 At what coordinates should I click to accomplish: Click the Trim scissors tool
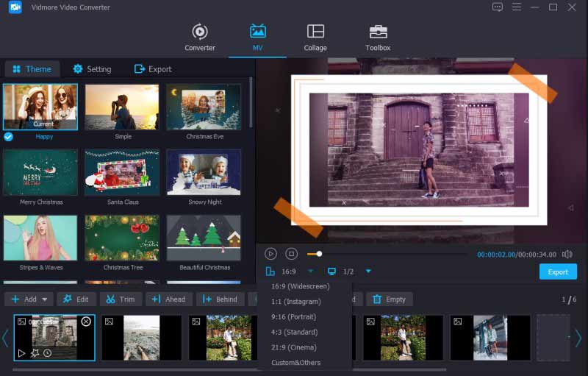120,299
